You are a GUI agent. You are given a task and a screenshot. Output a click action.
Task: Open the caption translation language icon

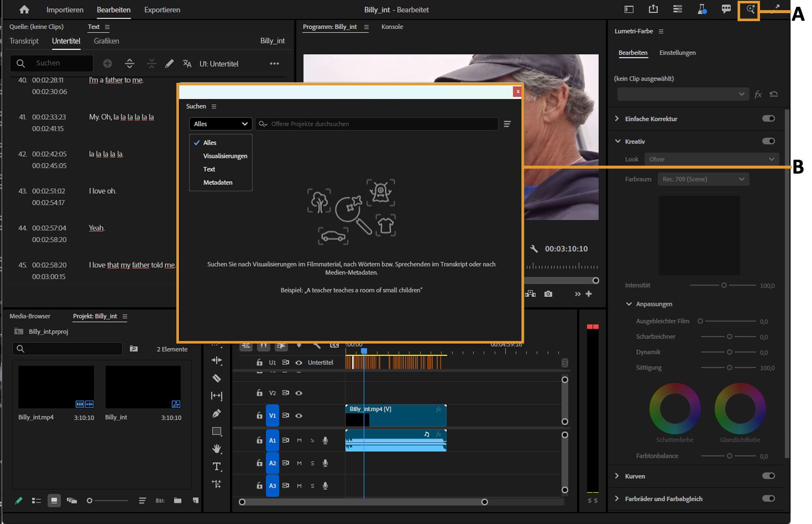coord(187,64)
